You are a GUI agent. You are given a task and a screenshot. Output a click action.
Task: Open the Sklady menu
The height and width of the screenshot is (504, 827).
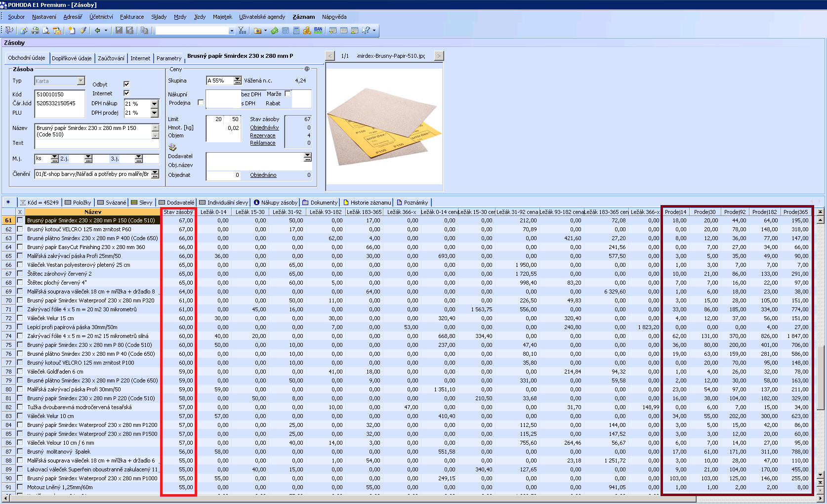(159, 17)
